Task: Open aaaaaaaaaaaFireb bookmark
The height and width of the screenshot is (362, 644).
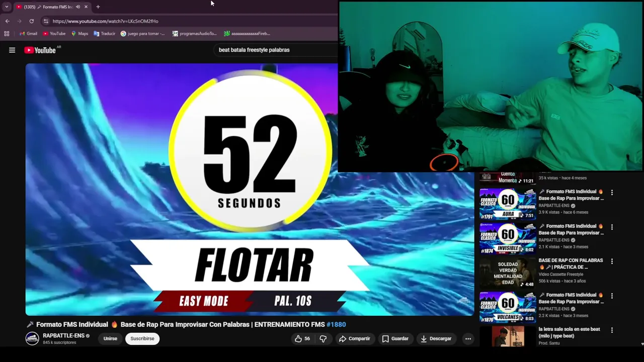Action: pos(247,34)
